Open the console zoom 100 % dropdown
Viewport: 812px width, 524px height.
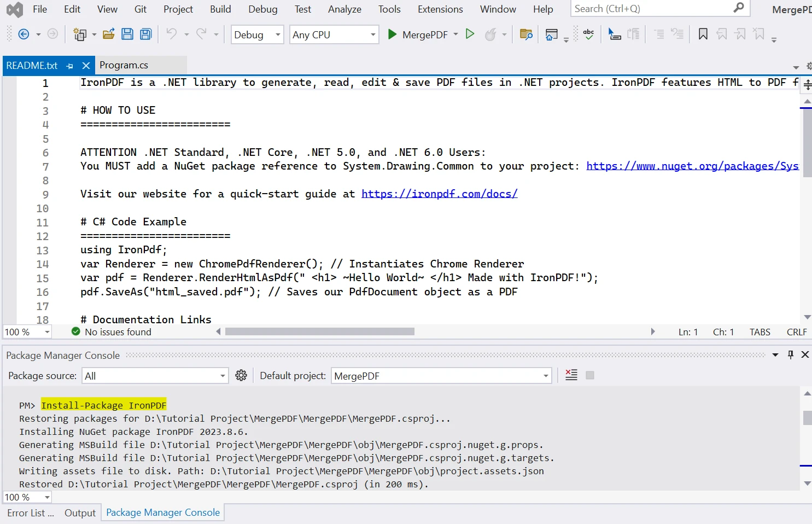click(x=27, y=497)
